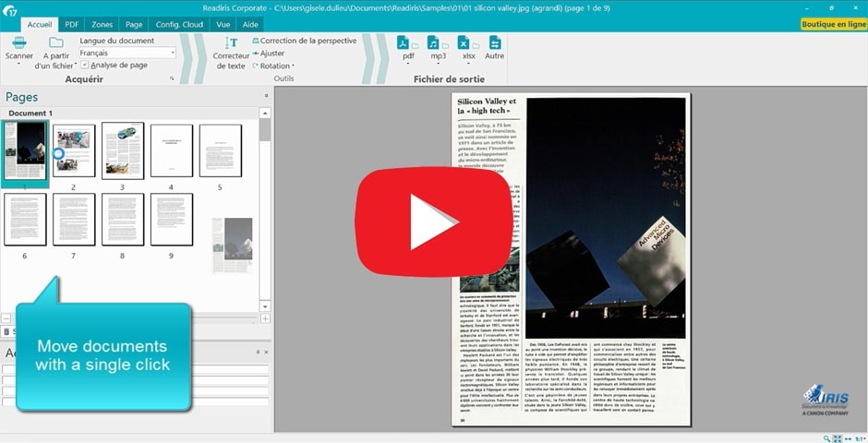Pin the lower-left panel with its pin icon
This screenshot has width=868, height=443.
coord(258,353)
